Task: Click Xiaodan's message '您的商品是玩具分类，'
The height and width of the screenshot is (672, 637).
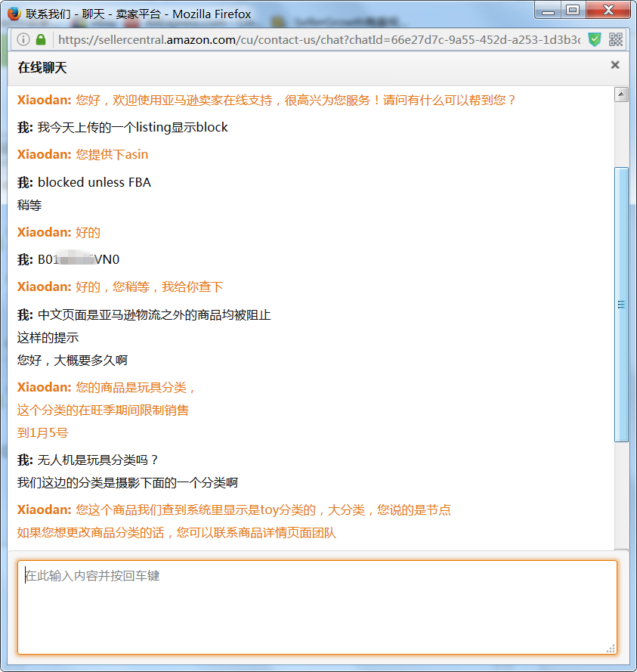Action: coord(135,388)
